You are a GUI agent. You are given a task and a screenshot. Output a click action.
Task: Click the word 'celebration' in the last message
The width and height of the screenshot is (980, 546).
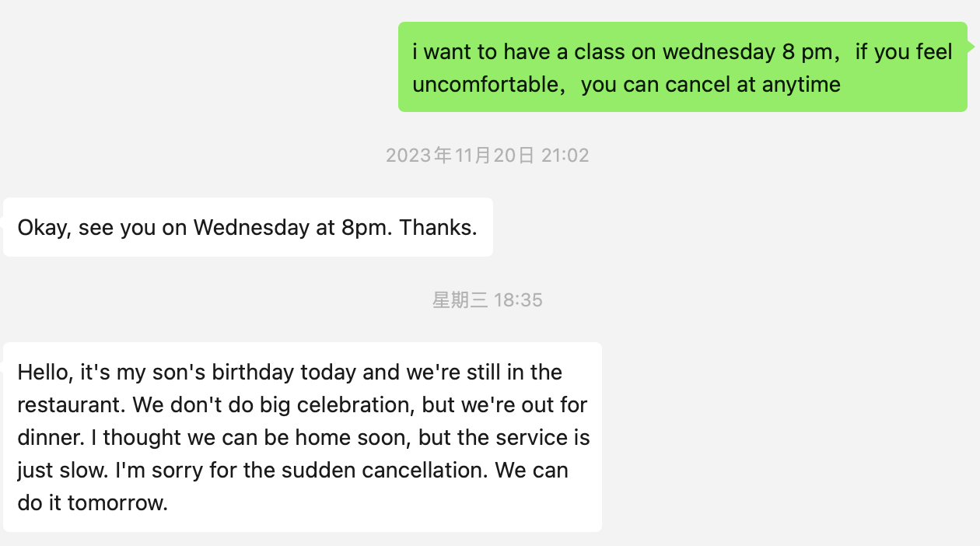(348, 405)
